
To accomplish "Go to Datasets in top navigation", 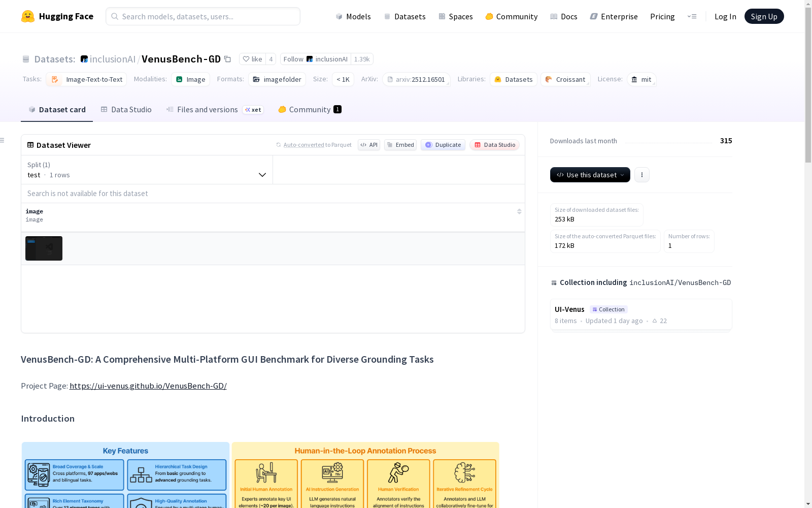I will pyautogui.click(x=404, y=16).
